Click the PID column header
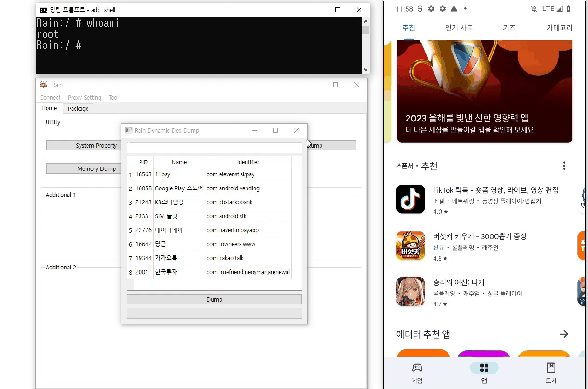The height and width of the screenshot is (389, 588). click(143, 162)
